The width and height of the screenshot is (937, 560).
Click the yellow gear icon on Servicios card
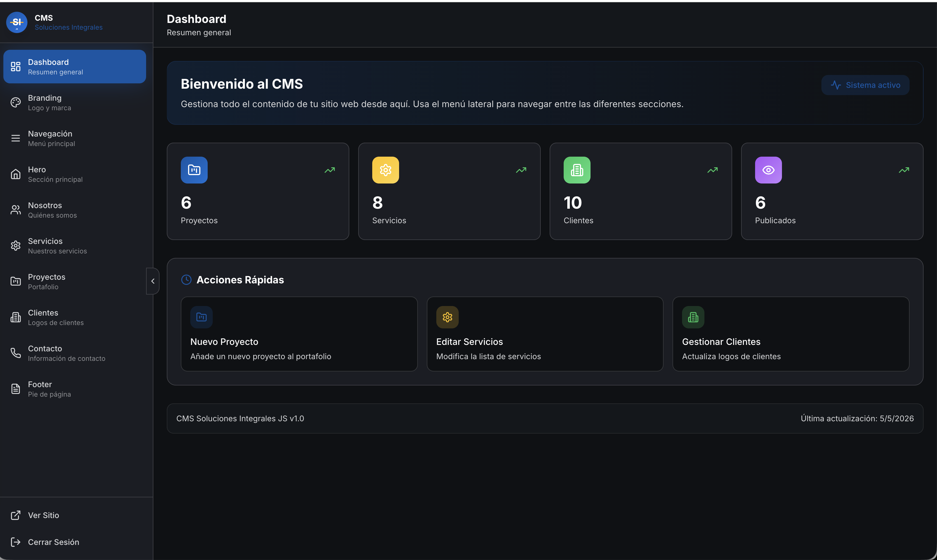[385, 170]
